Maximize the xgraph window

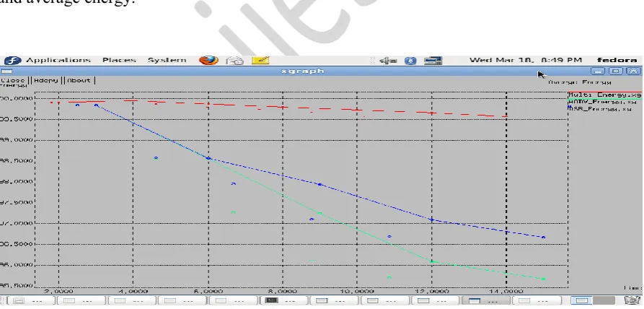tap(616, 71)
